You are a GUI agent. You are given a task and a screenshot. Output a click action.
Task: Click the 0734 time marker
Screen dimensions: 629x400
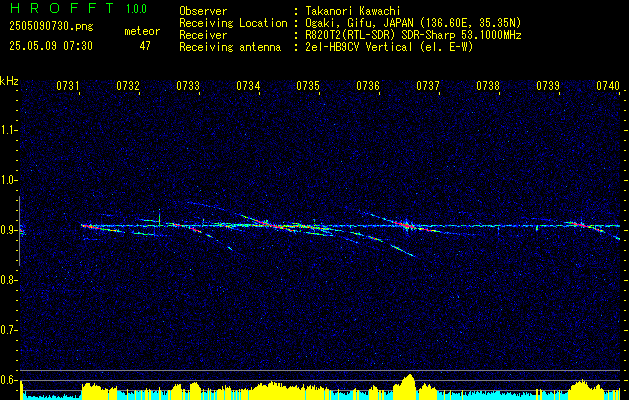coord(248,86)
